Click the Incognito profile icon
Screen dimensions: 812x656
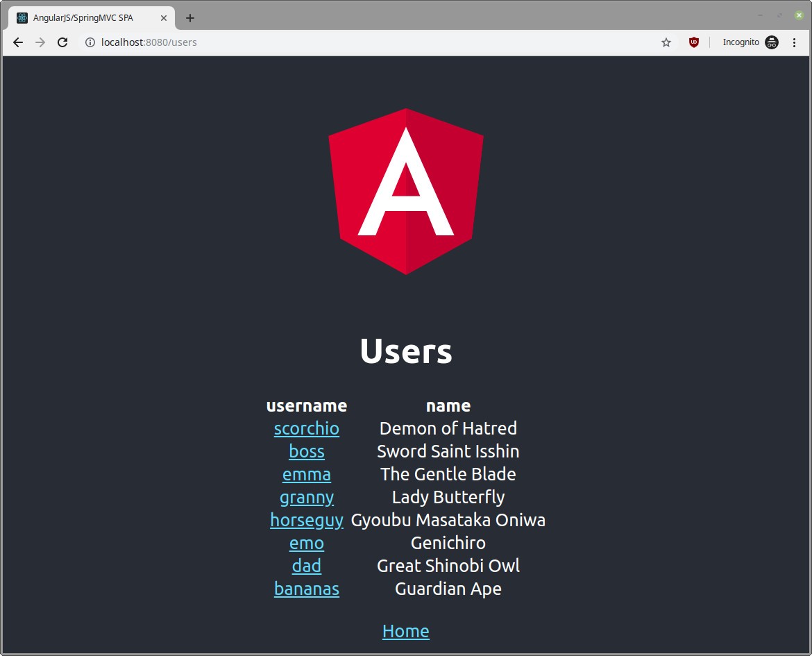coord(772,42)
